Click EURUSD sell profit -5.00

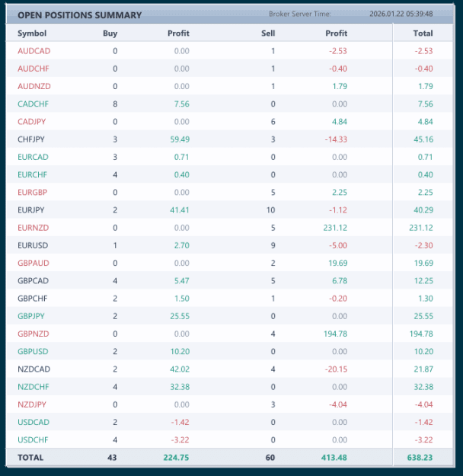tap(338, 245)
